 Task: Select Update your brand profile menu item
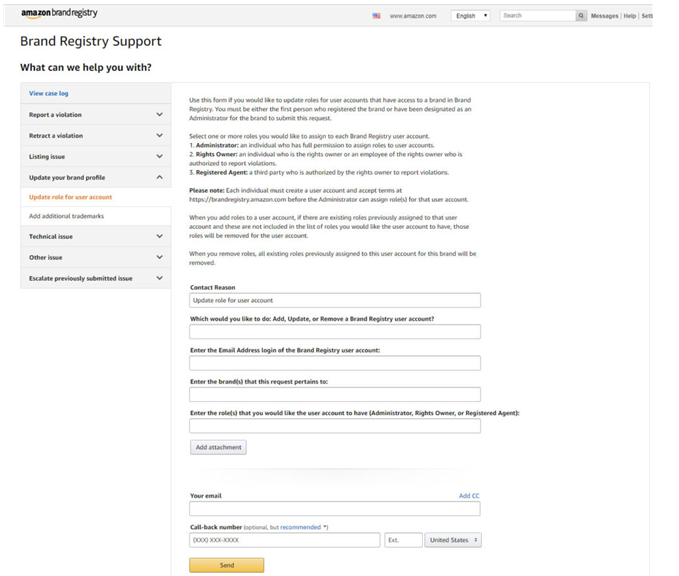coord(95,177)
